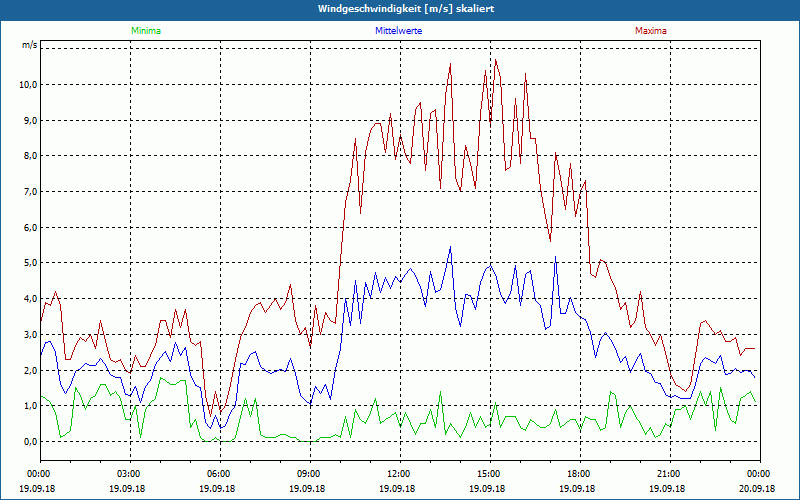Click the 7,0 y-axis value
Screen dimensions: 800x500
click(30, 192)
